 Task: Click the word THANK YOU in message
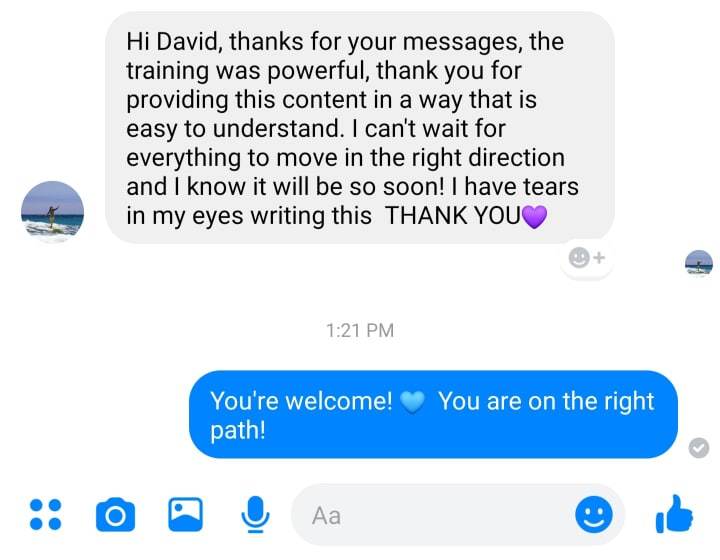click(x=453, y=215)
